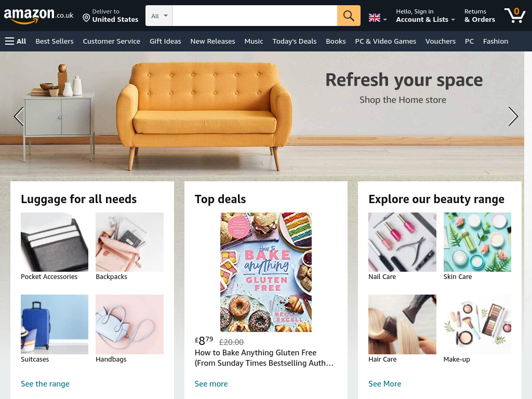Show the next carousel banner arrow

pos(513,116)
